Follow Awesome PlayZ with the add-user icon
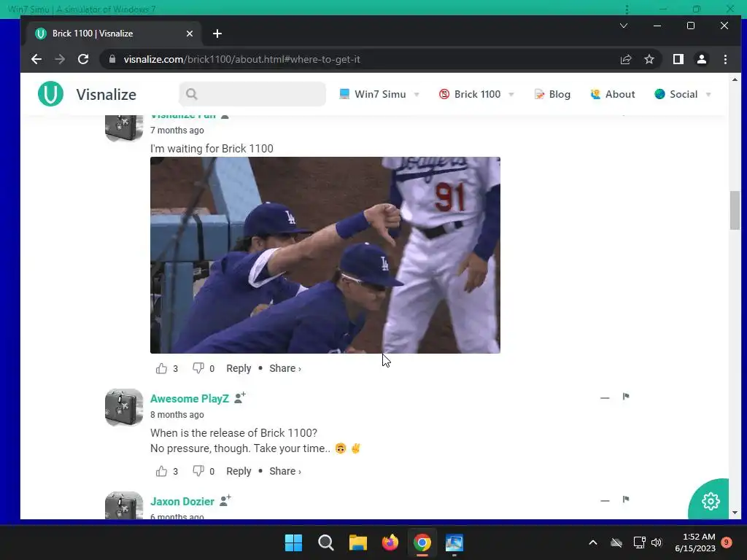 (239, 397)
